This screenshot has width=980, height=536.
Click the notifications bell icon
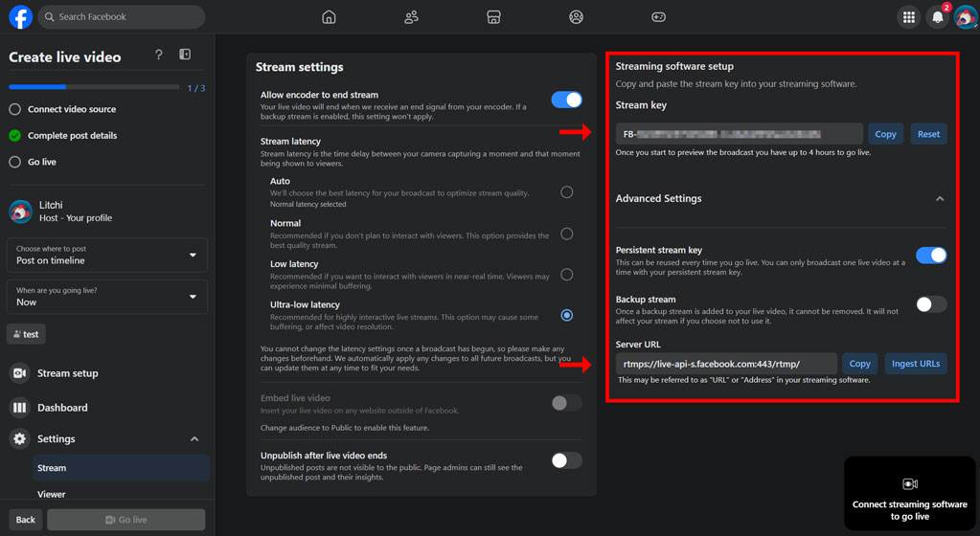point(937,17)
